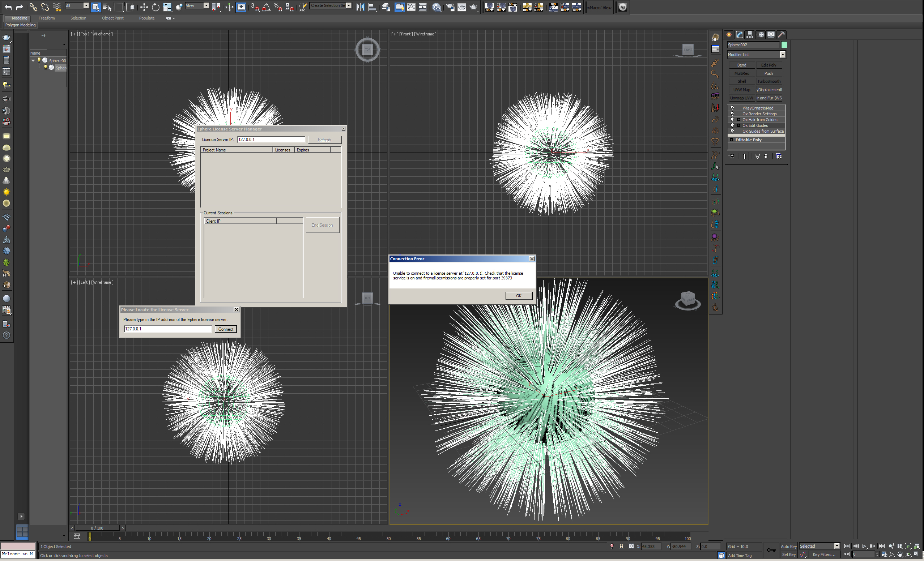Toggle the VRayDrainsMod checkbox
The image size is (924, 561).
point(732,107)
